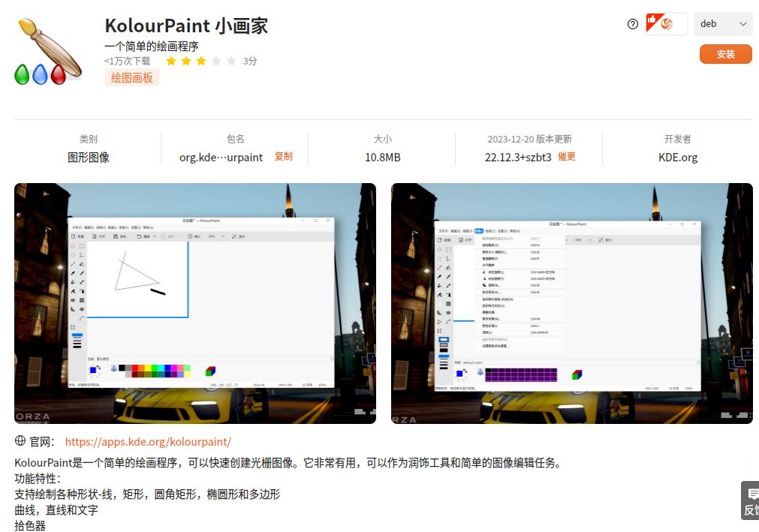Image resolution: width=759 pixels, height=532 pixels.
Task: Click the subtitle 一个简单的绘画程序
Action: (x=152, y=47)
